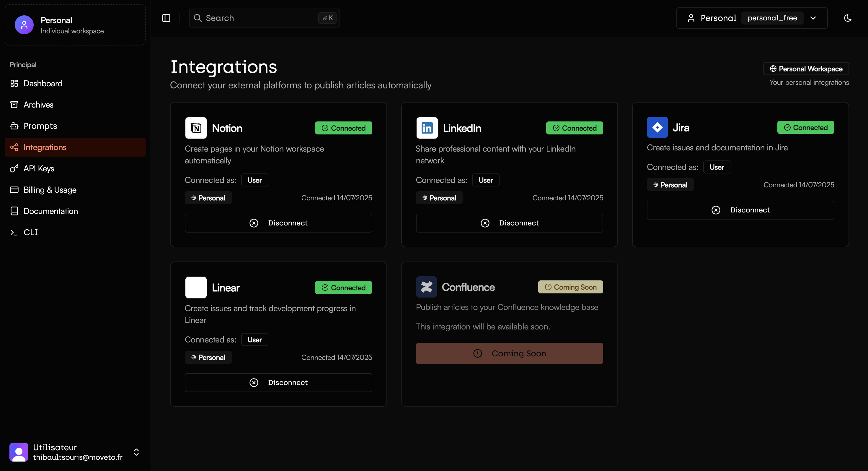The height and width of the screenshot is (471, 868).
Task: Go to the CLI page
Action: click(x=75, y=232)
